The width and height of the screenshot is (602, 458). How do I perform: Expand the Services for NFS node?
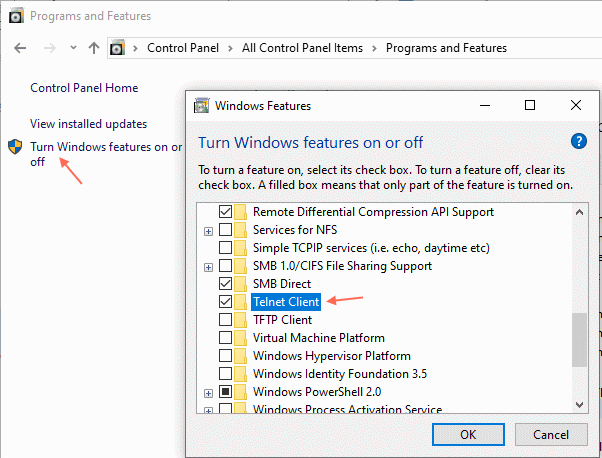[208, 231]
